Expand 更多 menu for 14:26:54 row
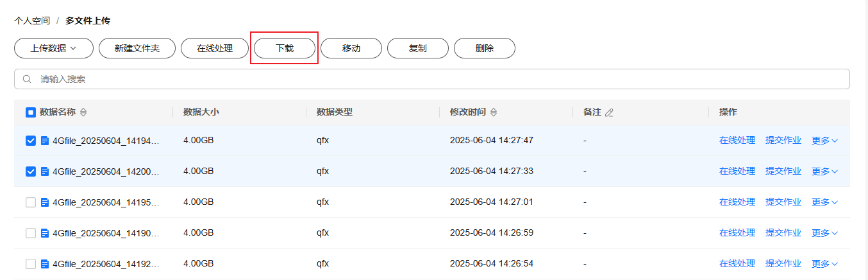This screenshot has width=868, height=280. point(824,264)
